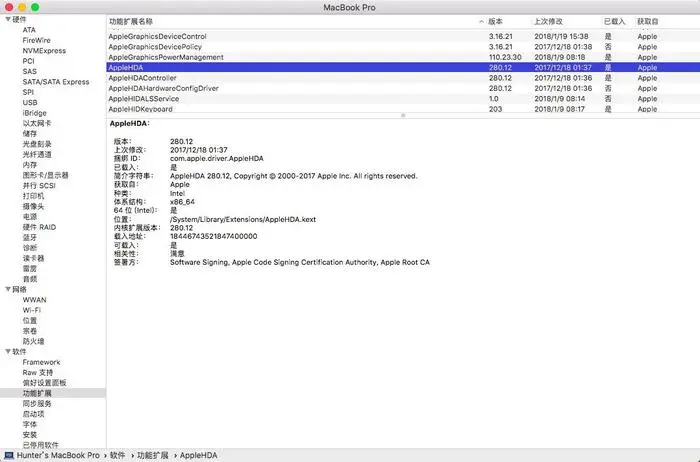
Task: Open the 字体 software entry
Action: 30,425
